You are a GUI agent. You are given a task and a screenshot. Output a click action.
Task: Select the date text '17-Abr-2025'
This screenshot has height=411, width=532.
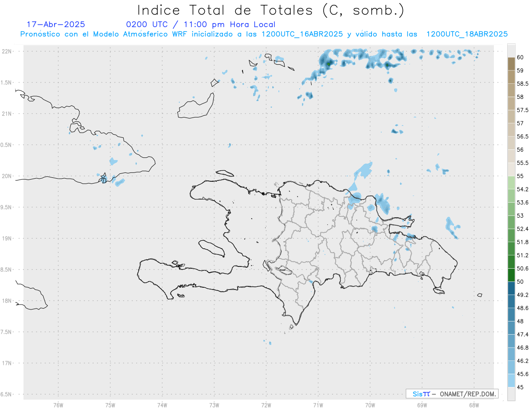click(56, 24)
